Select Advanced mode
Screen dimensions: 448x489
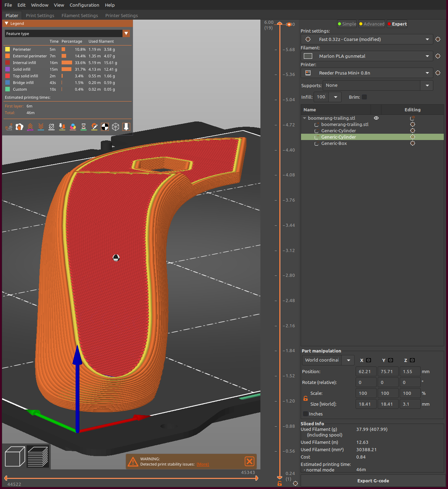[372, 24]
